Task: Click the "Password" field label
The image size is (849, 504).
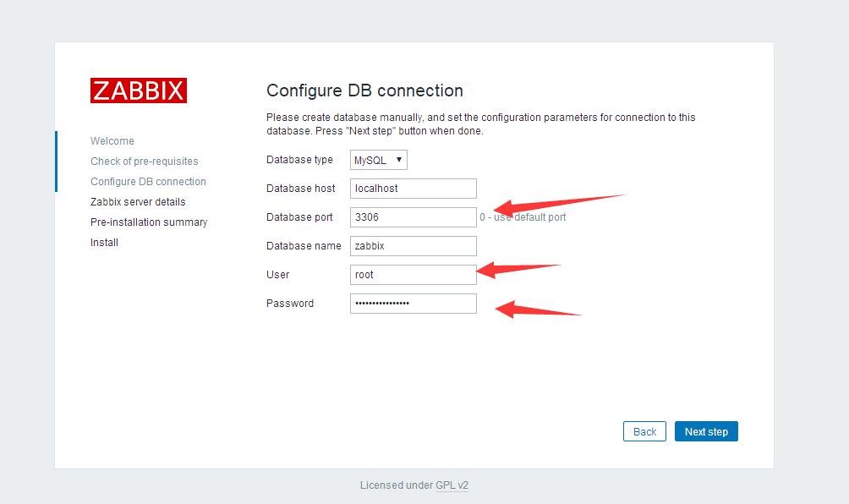Action: (x=290, y=304)
